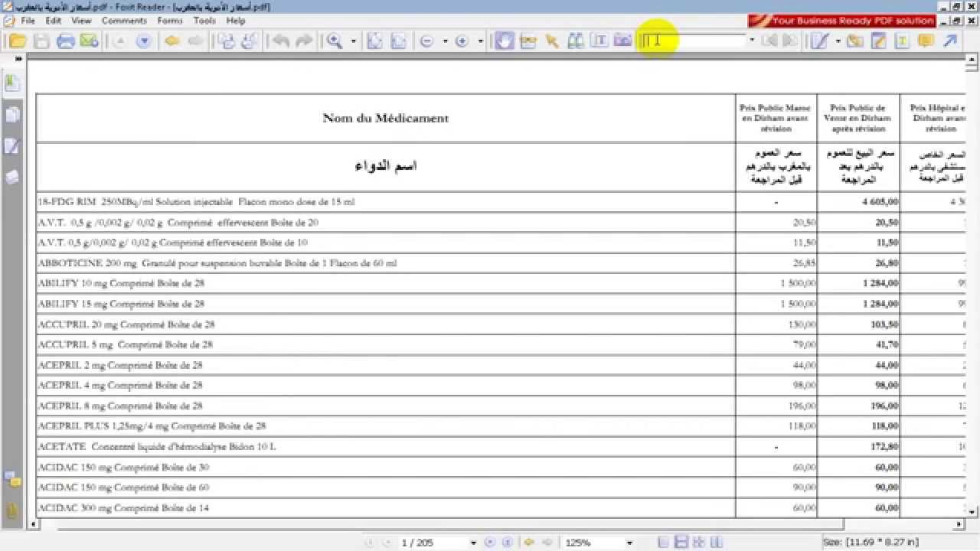980x551 pixels.
Task: Expand the Zoom In tool dropdown arrow
Action: (353, 41)
